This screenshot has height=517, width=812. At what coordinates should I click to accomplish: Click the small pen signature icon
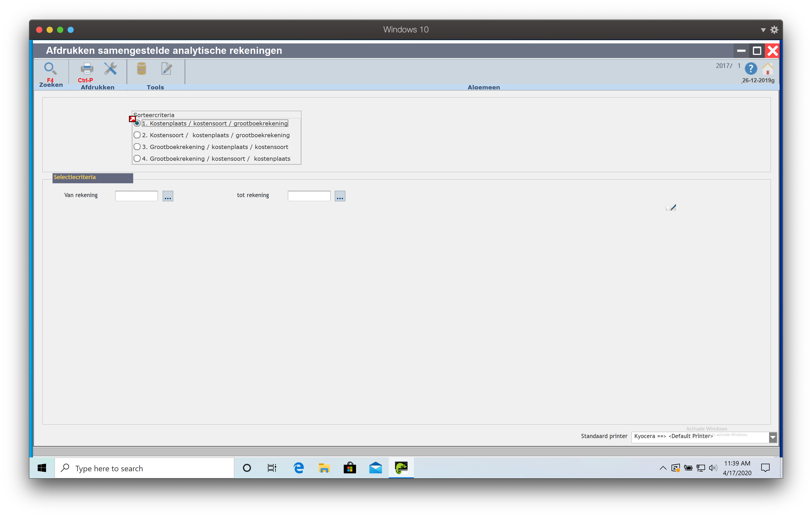(x=671, y=208)
